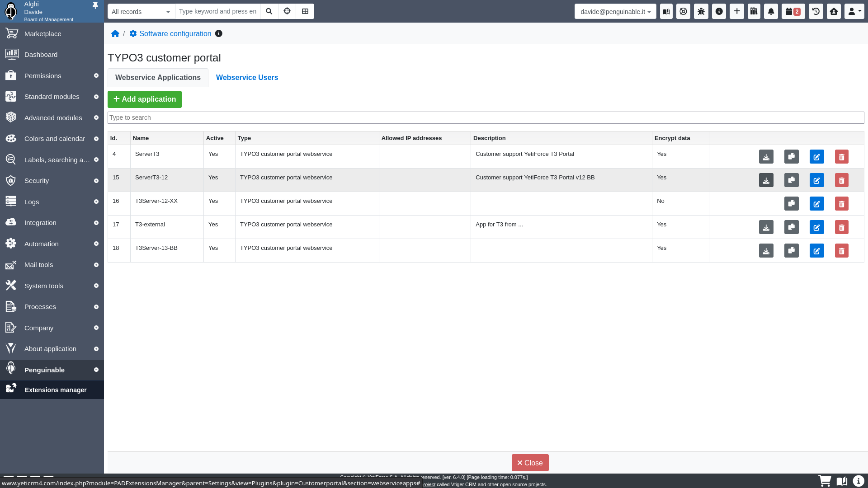
Task: Copy the ServerT3-12 application key
Action: pyautogui.click(x=791, y=180)
